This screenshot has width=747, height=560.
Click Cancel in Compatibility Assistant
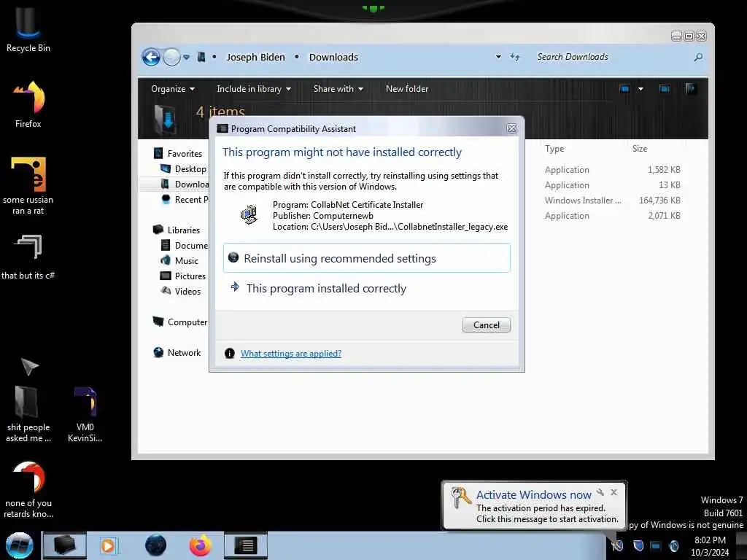[x=486, y=325]
